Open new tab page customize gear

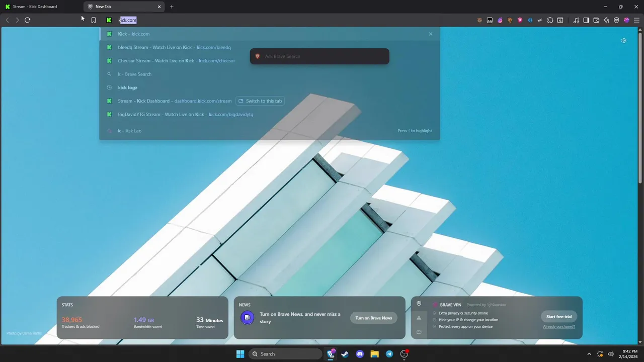[x=624, y=41]
